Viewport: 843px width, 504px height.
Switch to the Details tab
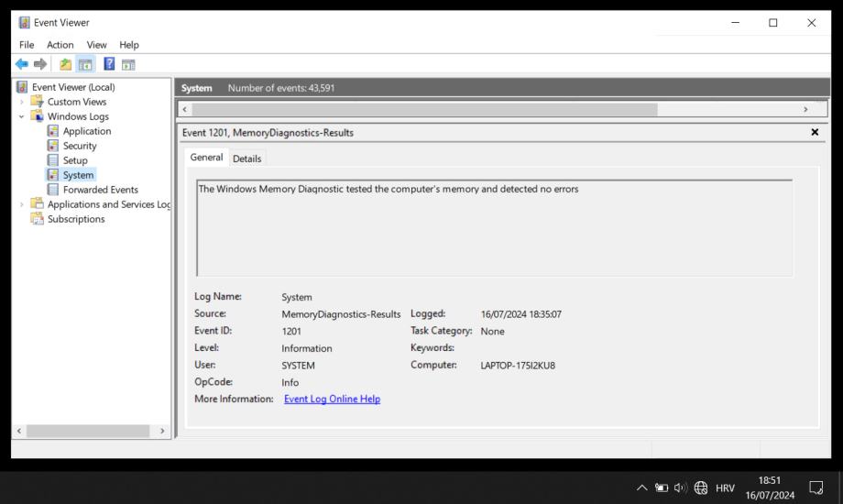click(x=246, y=159)
